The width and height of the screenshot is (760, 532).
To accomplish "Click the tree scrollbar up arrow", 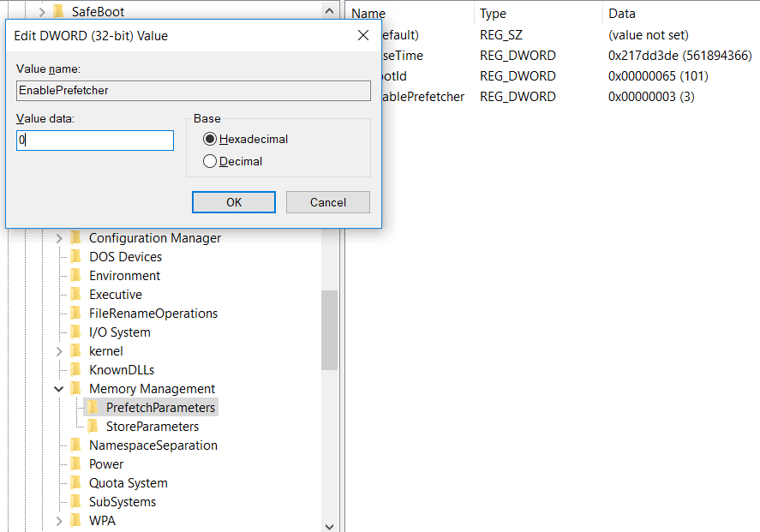I will 330,10.
